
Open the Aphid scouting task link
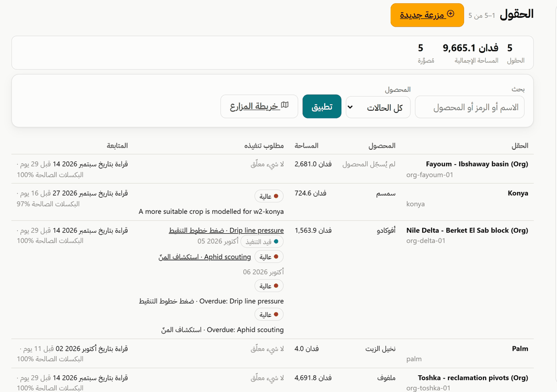204,257
